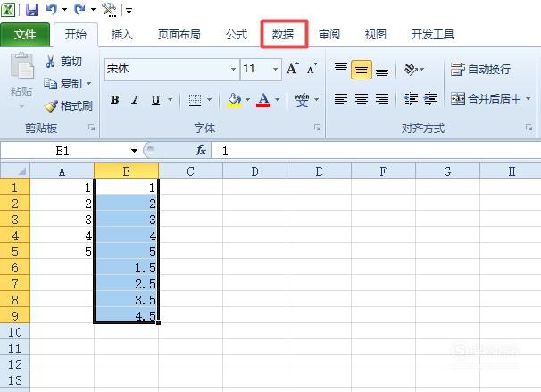
Task: Toggle the highlighted Middle Align icon
Action: click(362, 70)
